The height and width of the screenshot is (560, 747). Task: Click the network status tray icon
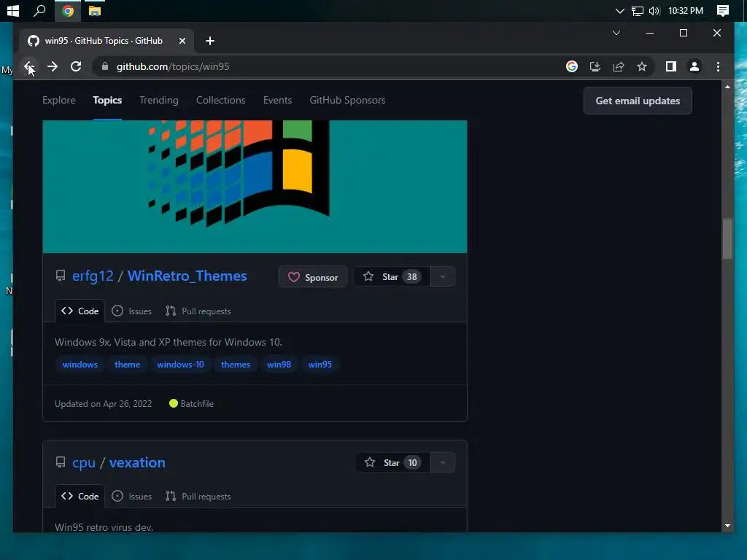tap(637, 10)
